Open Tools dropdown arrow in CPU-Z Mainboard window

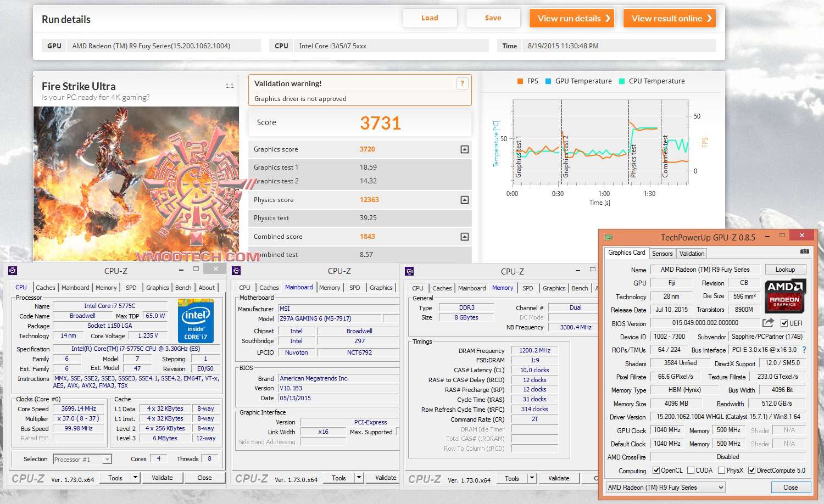click(359, 478)
